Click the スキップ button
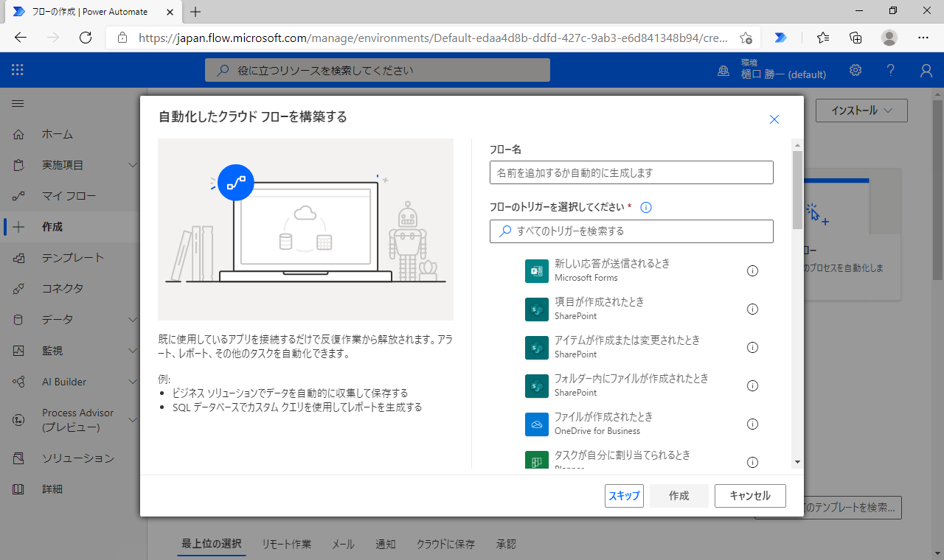The height and width of the screenshot is (560, 944). pyautogui.click(x=624, y=496)
